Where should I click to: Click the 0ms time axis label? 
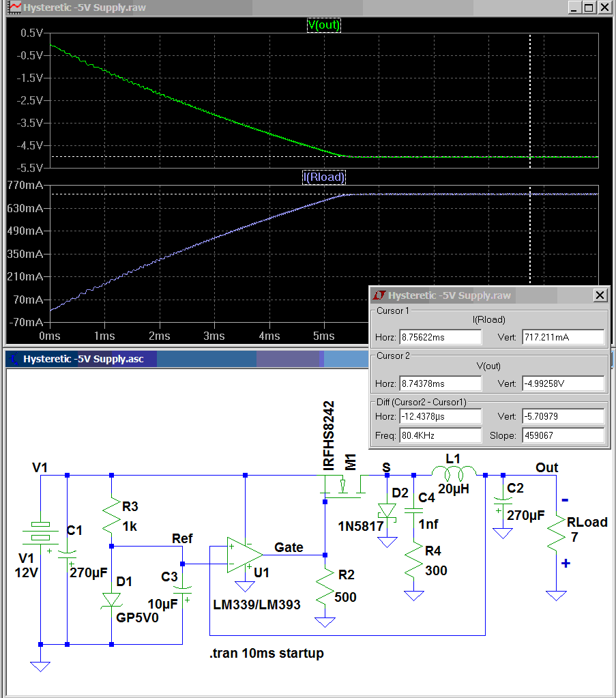[49, 336]
